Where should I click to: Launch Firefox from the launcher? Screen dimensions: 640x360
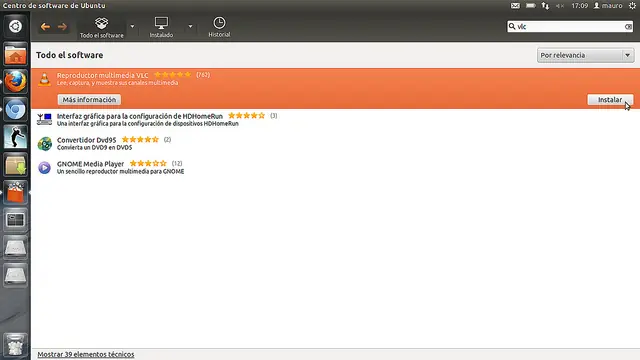[16, 82]
